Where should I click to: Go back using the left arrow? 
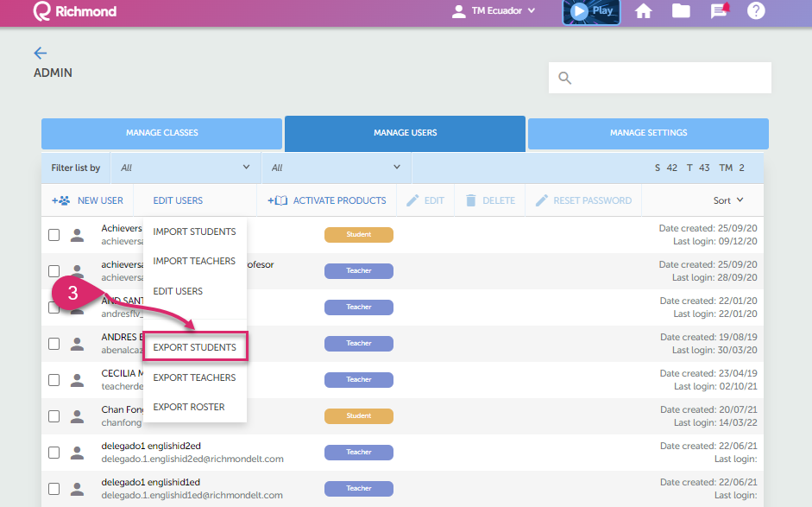41,54
